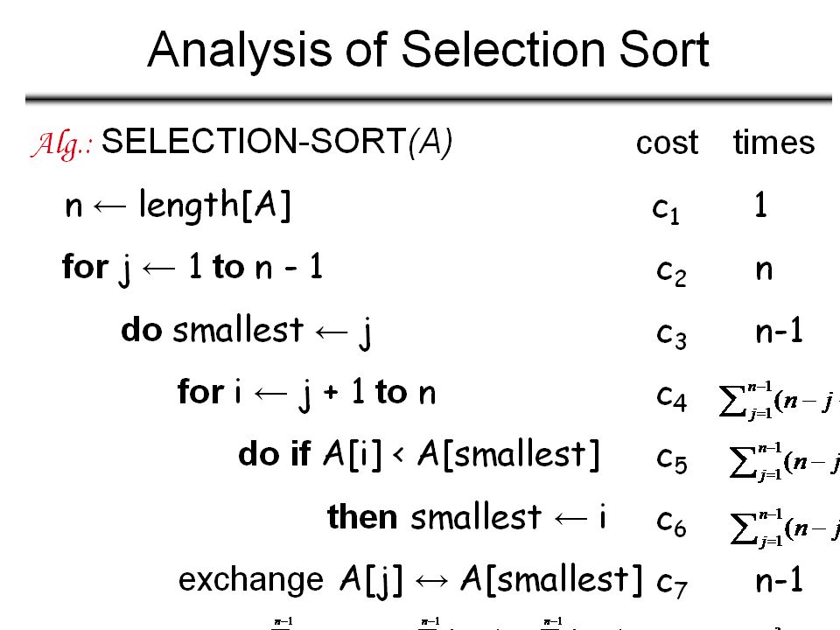Click the times value 'n-1' beside c3
Screen dimensions: 840x630
click(x=780, y=331)
